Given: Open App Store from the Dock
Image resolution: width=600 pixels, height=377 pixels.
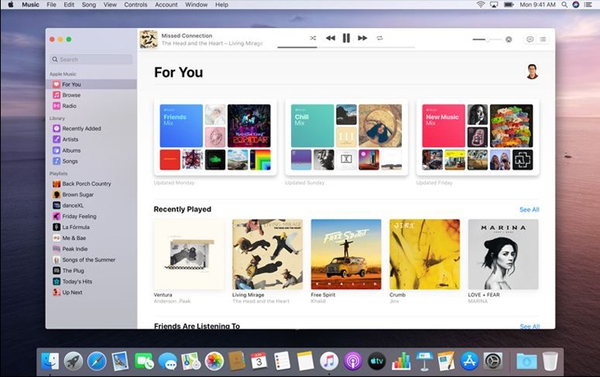Looking at the screenshot, I should point(469,361).
